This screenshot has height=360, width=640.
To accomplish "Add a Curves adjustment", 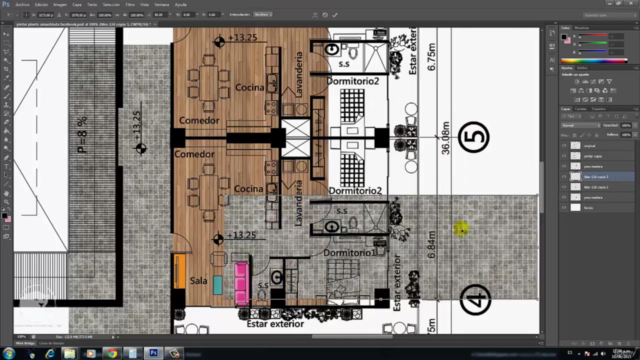I will click(x=593, y=82).
